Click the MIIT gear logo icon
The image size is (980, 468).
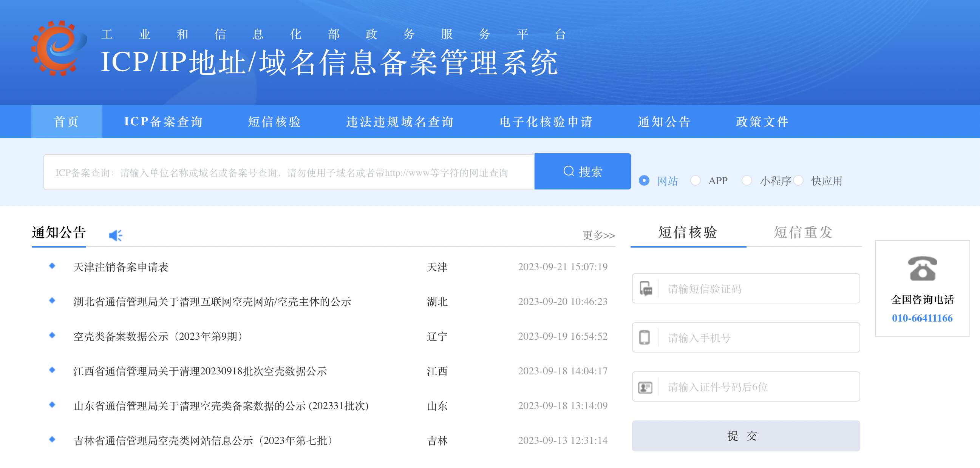pos(58,48)
